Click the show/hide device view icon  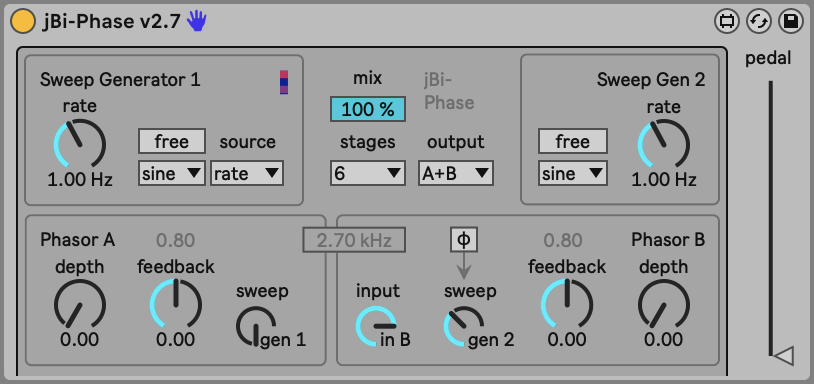coord(727,22)
